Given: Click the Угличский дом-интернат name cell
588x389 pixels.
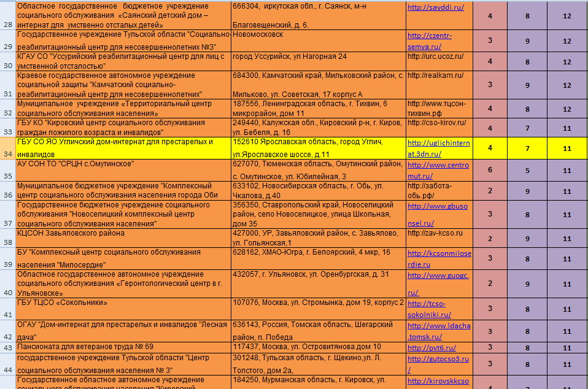Looking at the screenshot, I should [x=123, y=148].
